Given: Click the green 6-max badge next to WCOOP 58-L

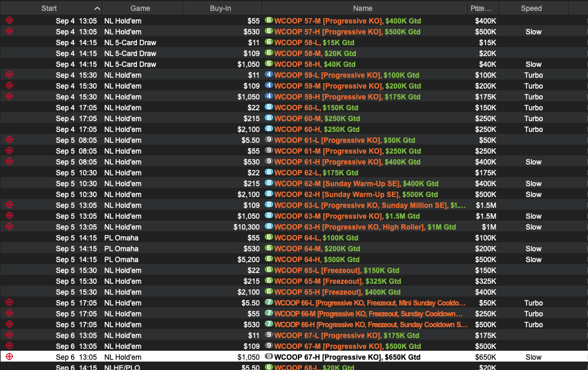Looking at the screenshot, I should [x=269, y=42].
